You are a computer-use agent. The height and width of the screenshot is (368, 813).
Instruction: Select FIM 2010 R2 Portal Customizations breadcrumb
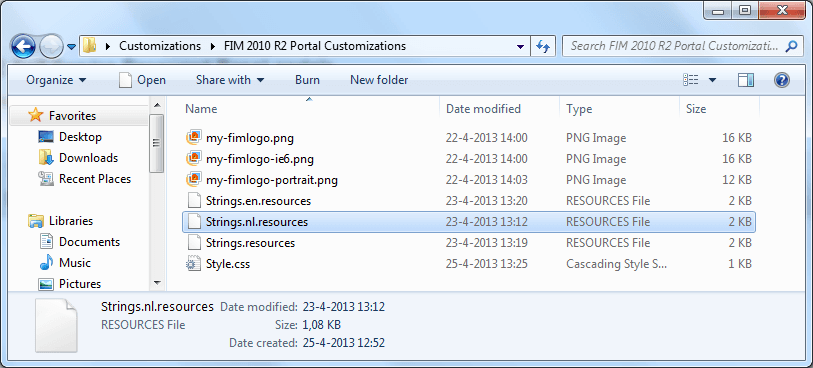(315, 46)
